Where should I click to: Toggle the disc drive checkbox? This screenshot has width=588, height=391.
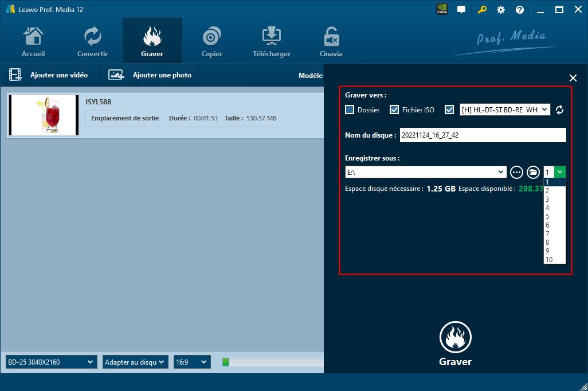coord(449,110)
